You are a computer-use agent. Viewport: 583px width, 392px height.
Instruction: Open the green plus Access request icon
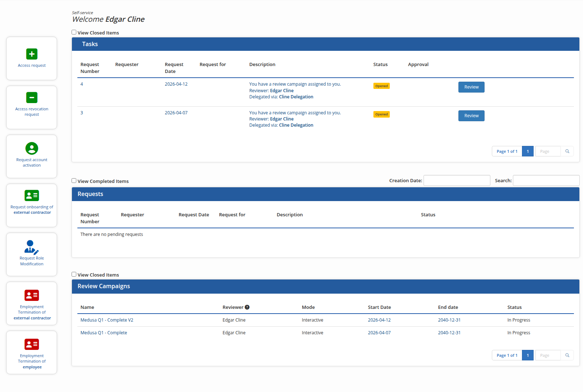click(32, 54)
